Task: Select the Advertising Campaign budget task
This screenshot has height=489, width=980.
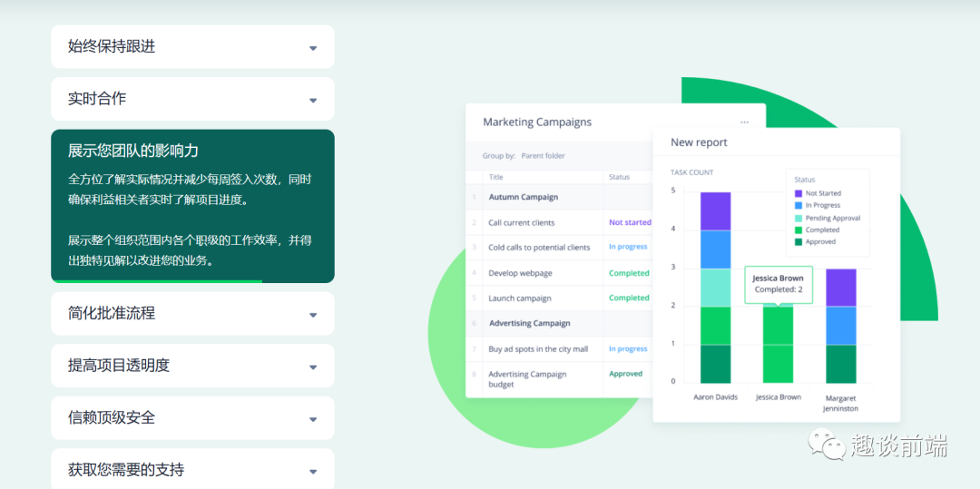Action: pyautogui.click(x=527, y=379)
